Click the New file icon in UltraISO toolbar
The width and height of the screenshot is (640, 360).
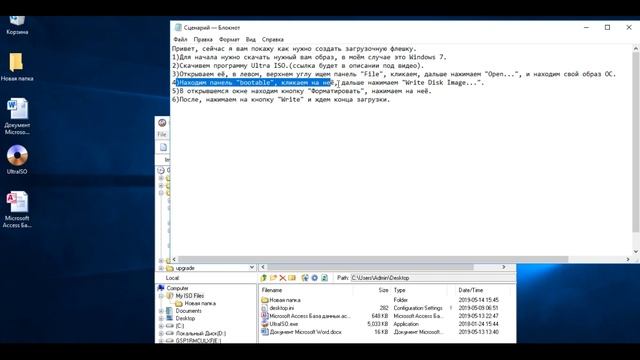coord(163,147)
